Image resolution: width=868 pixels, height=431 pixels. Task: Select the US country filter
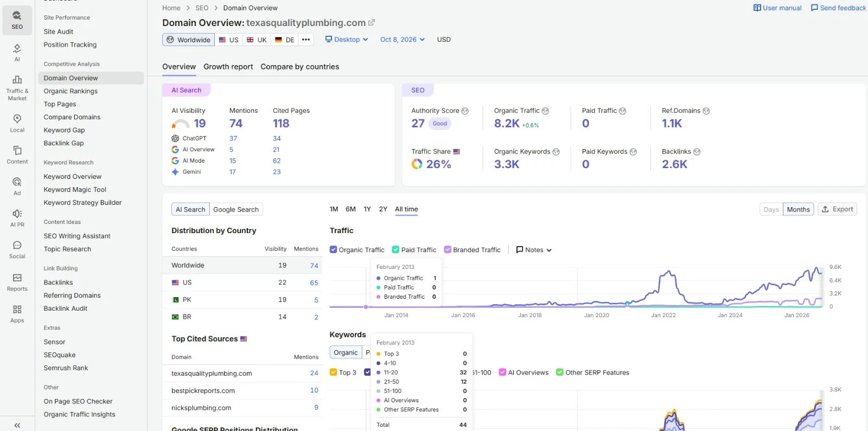(x=228, y=40)
